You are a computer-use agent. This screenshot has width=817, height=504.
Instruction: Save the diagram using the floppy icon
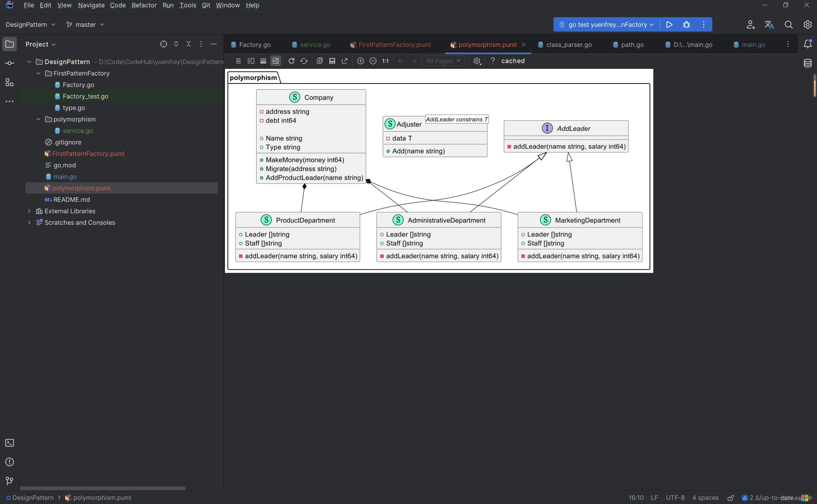pos(332,61)
